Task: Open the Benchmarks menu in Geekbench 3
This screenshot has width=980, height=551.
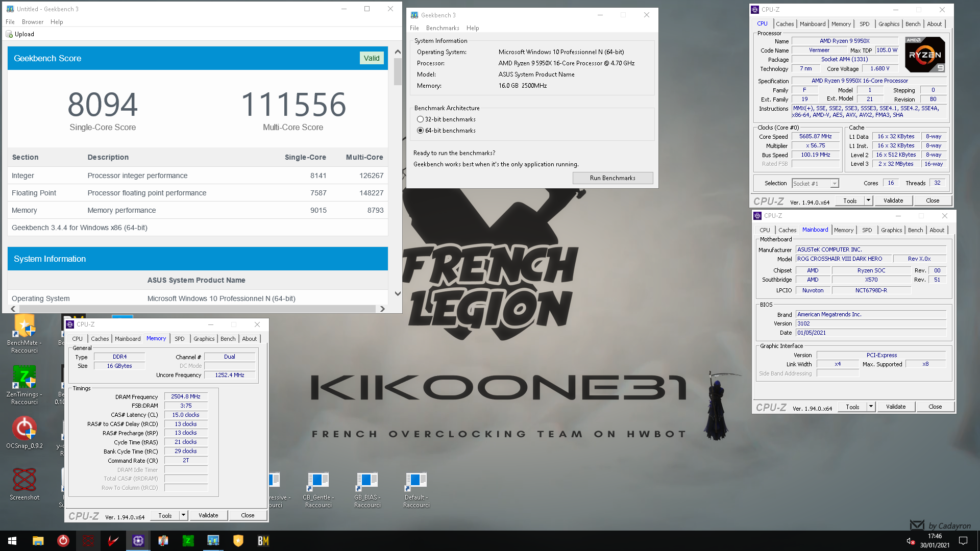Action: point(443,28)
